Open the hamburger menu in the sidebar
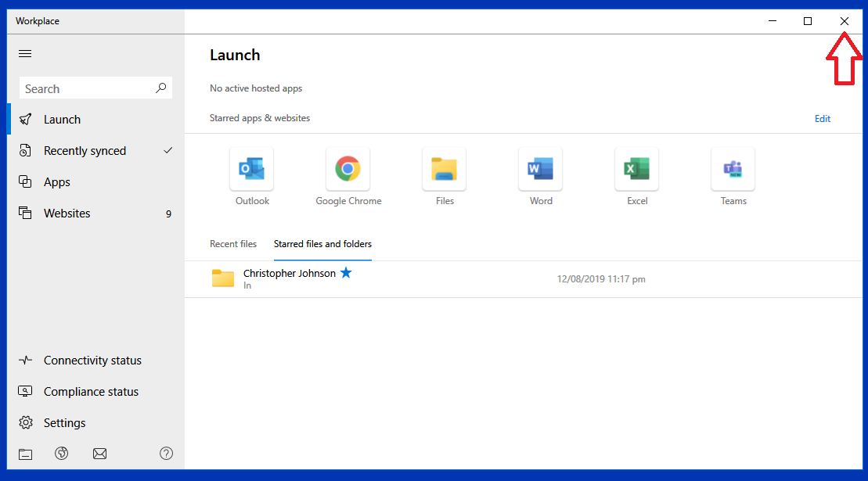868x481 pixels. pos(25,54)
